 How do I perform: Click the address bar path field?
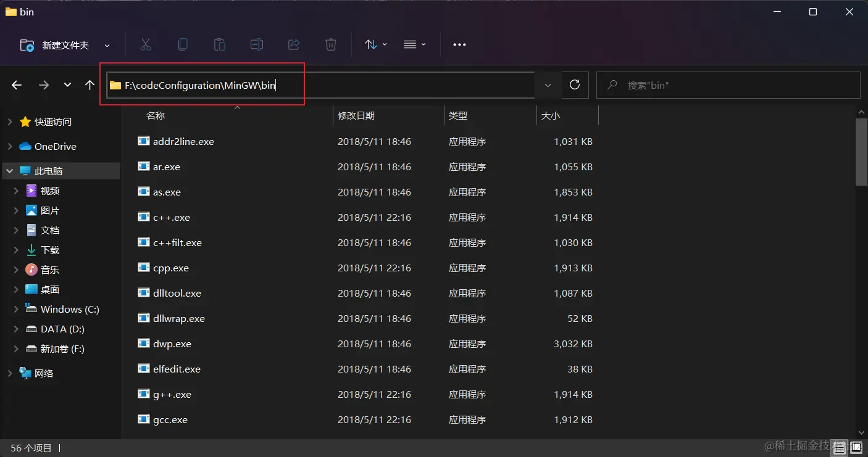[320, 85]
